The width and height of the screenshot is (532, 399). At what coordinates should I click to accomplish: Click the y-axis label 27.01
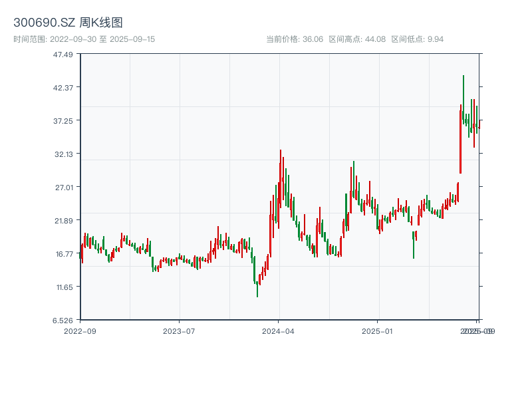(64, 188)
